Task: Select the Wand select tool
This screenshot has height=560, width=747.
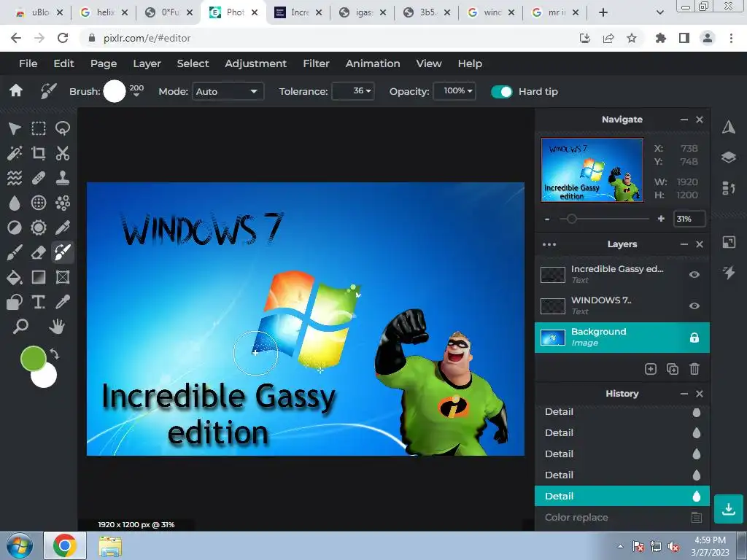Action: tap(15, 153)
